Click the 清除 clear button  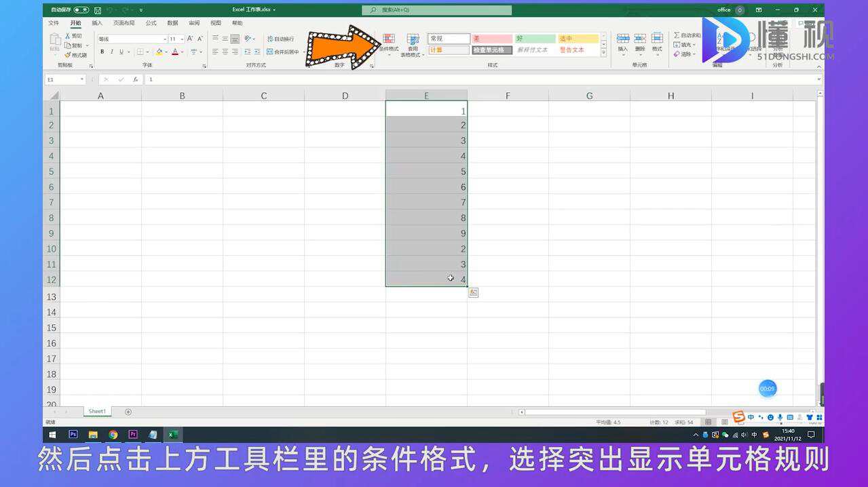coord(684,54)
